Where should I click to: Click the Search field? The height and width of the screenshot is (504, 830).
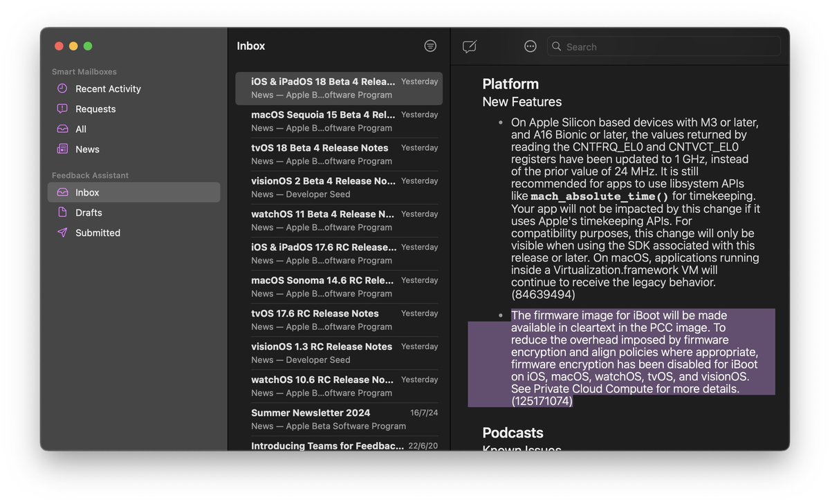click(x=664, y=46)
